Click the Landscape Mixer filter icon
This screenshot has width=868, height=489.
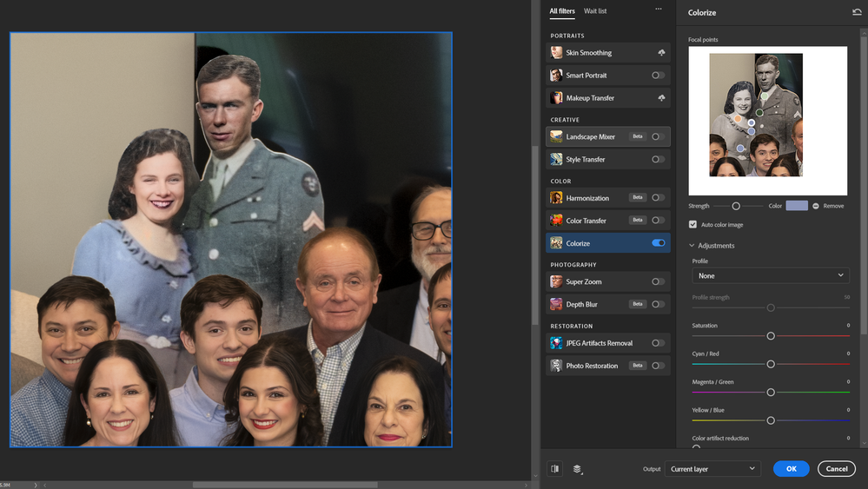click(556, 136)
